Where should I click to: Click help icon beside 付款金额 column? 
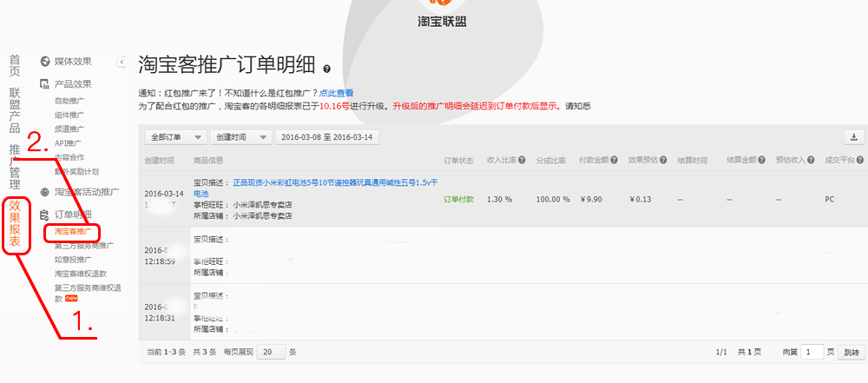coord(615,161)
